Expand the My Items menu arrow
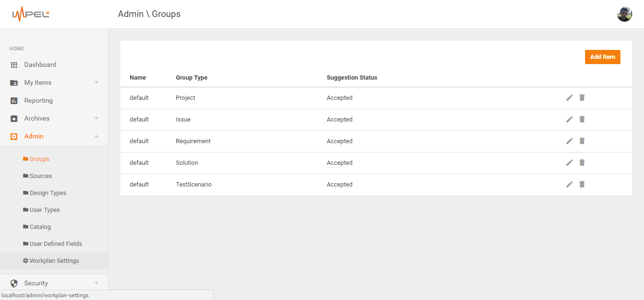The image size is (644, 300). click(x=97, y=83)
